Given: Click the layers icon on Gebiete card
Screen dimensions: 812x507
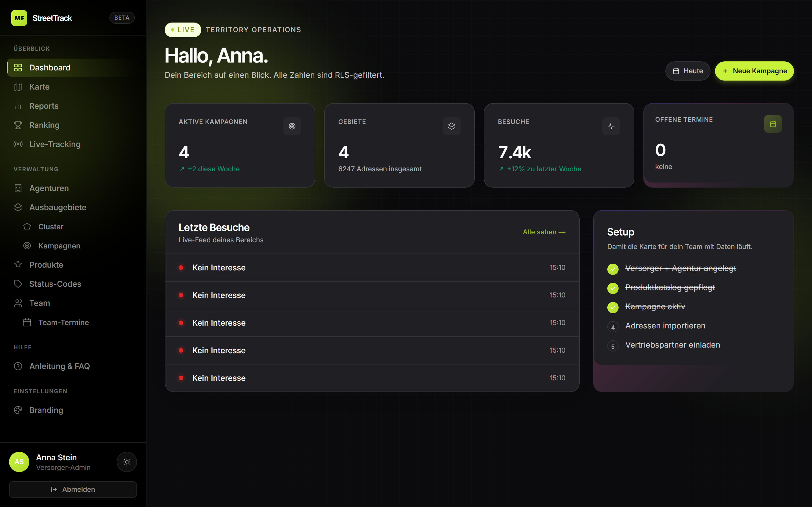Looking at the screenshot, I should pos(451,126).
